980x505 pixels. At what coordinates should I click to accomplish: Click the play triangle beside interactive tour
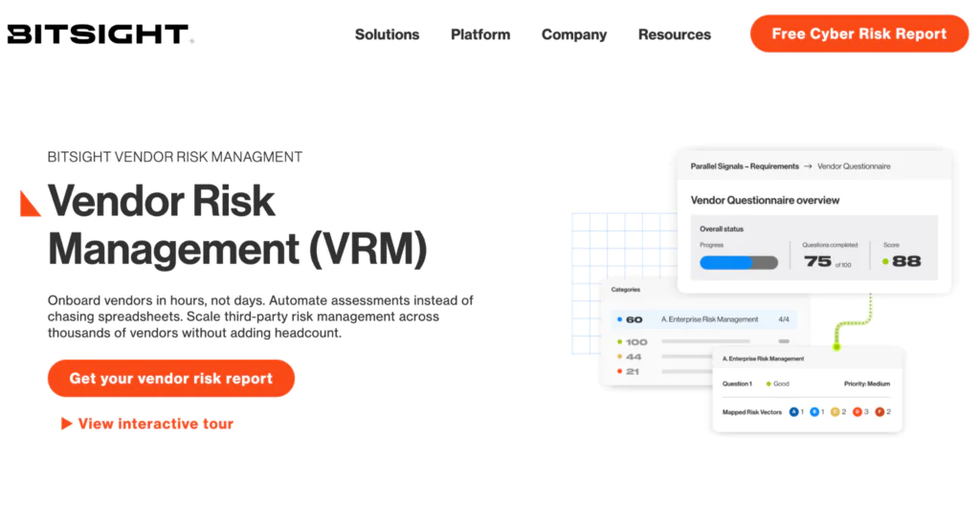[x=66, y=423]
